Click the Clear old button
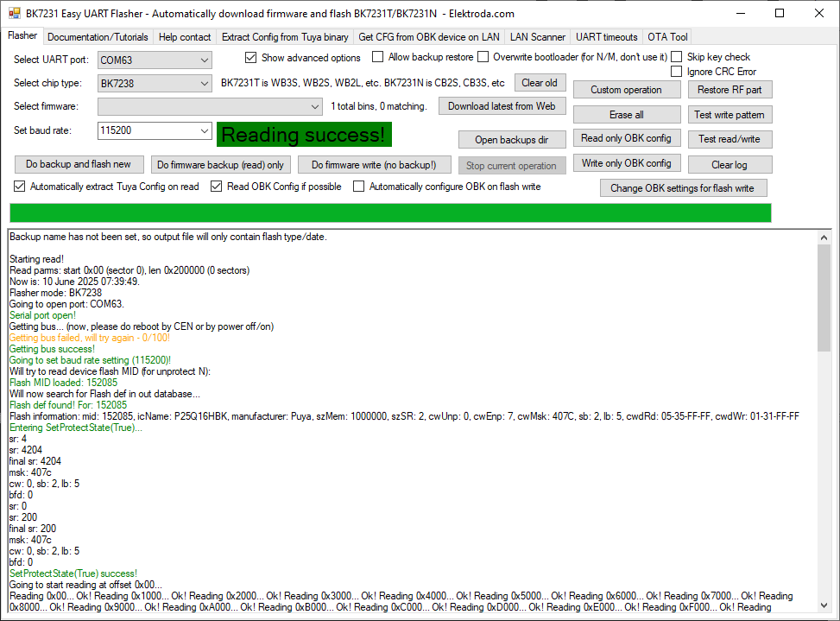 point(540,83)
